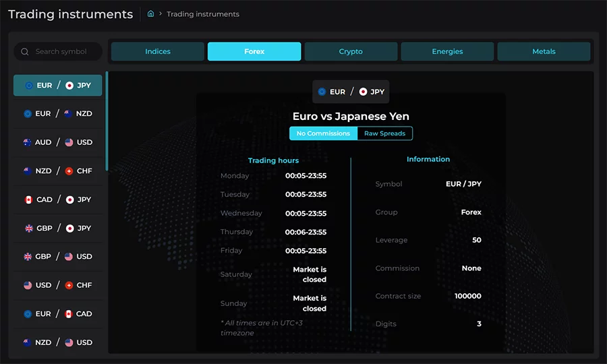Open the USD / CHF pair
607x364 pixels.
[58, 285]
